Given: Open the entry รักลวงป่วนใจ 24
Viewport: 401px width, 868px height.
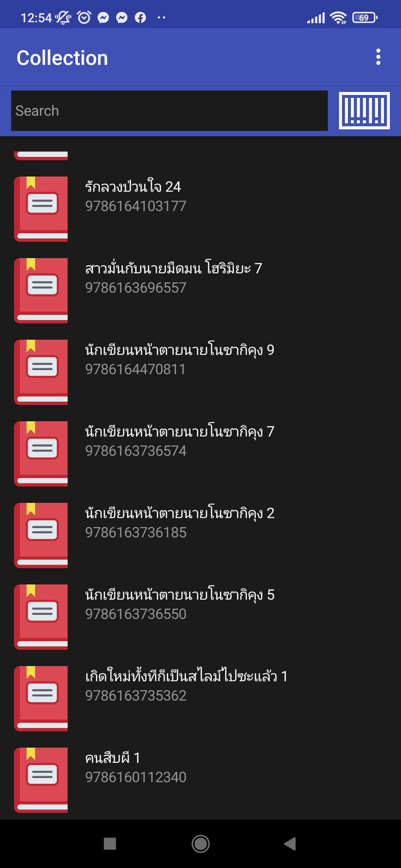Looking at the screenshot, I should (133, 186).
